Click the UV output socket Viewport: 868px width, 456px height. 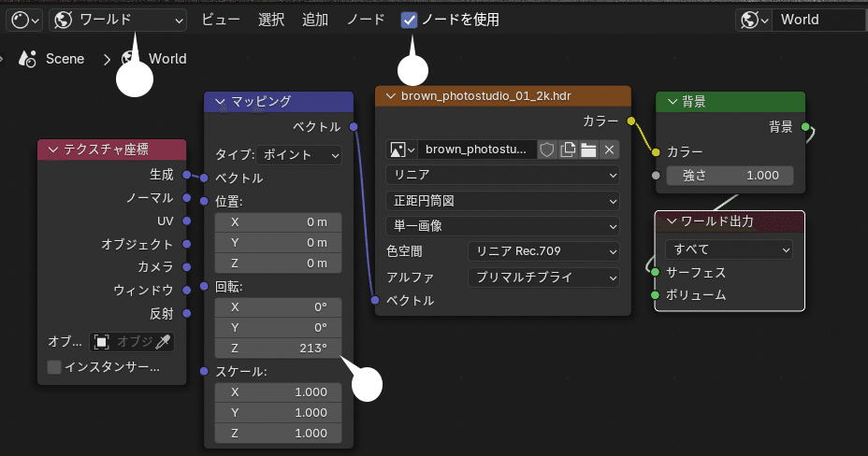(x=186, y=221)
